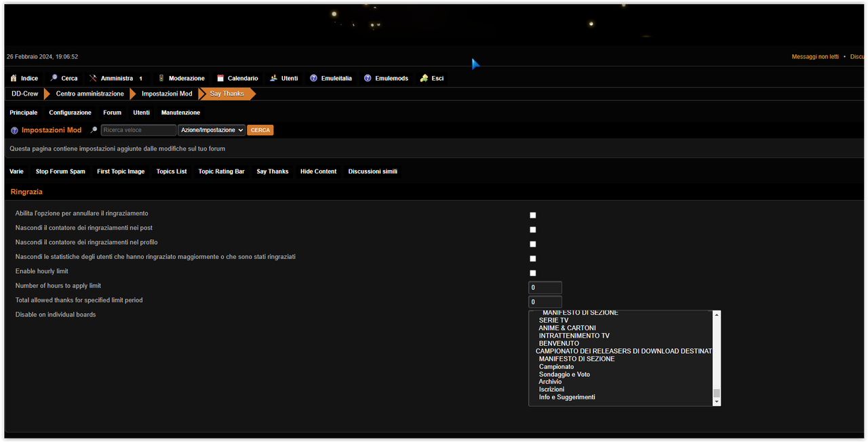Select Archivio in the boards list
868x442 pixels.
pyautogui.click(x=550, y=382)
